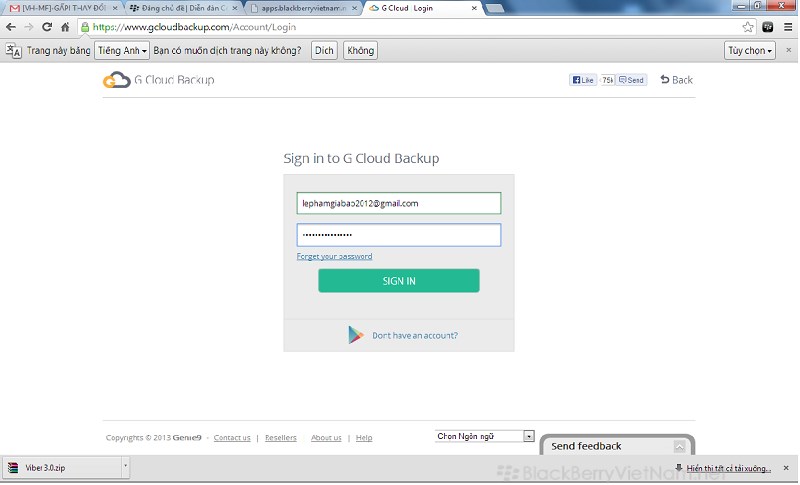Viewport: 800px width, 485px height.
Task: Go back using browser back arrow
Action: (11, 27)
